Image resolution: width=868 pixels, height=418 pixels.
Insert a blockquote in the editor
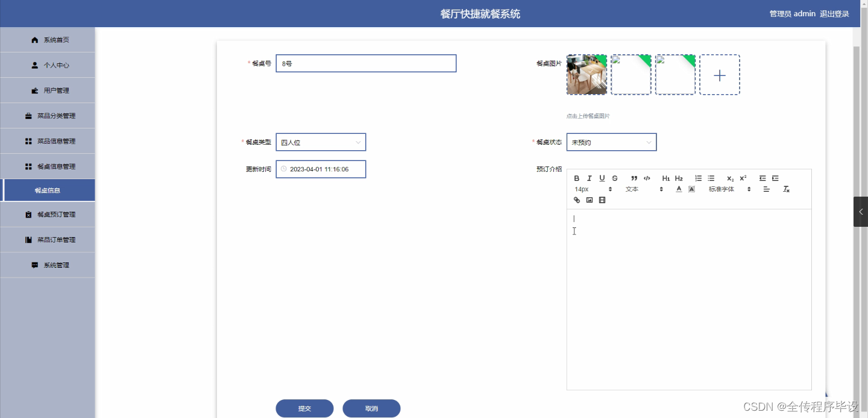[x=634, y=179]
